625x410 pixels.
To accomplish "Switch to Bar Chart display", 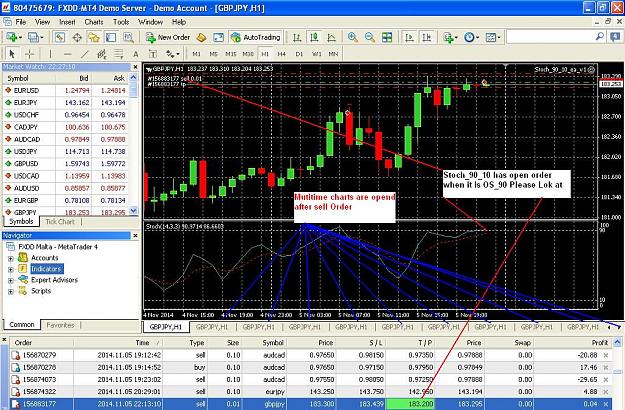I will tap(297, 37).
